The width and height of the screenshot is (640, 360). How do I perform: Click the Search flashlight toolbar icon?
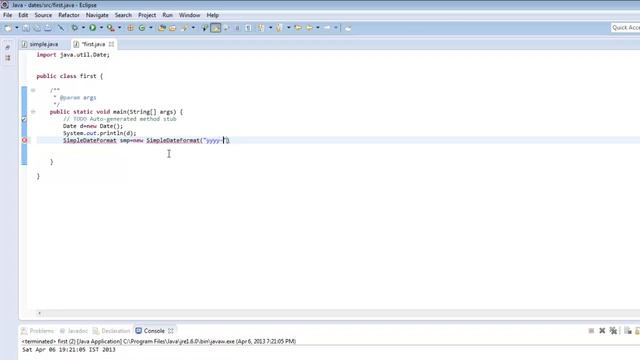point(184,28)
